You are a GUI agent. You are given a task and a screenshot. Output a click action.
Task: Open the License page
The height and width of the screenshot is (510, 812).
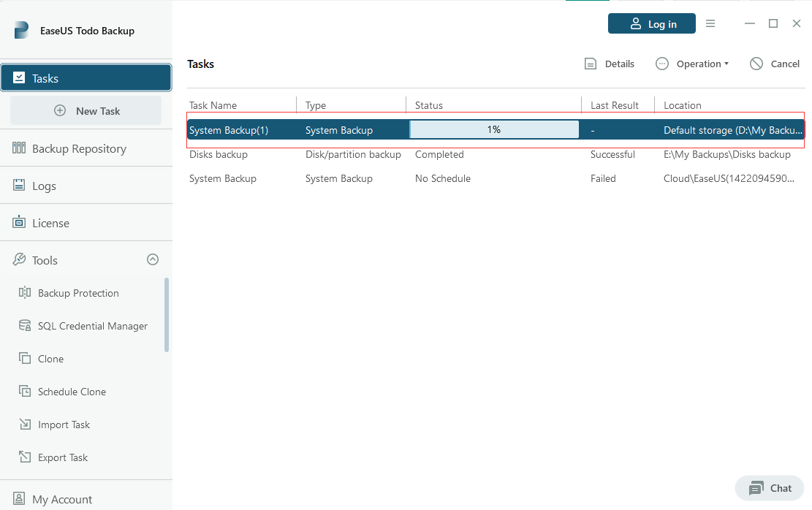[86, 223]
